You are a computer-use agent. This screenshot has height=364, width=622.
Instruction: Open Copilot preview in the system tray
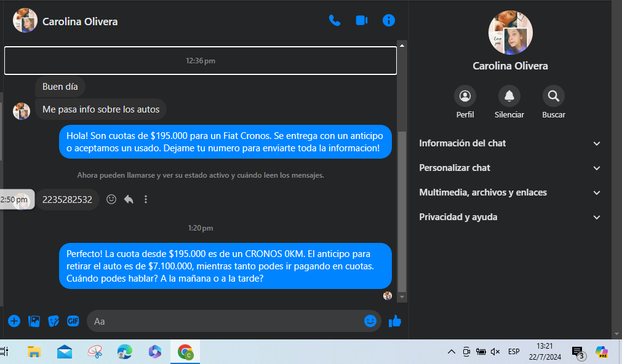pos(601,352)
